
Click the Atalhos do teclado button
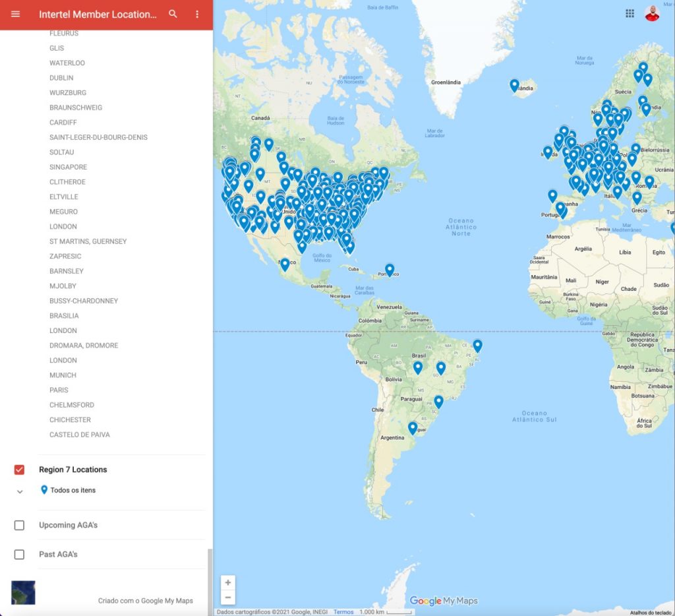(650, 613)
